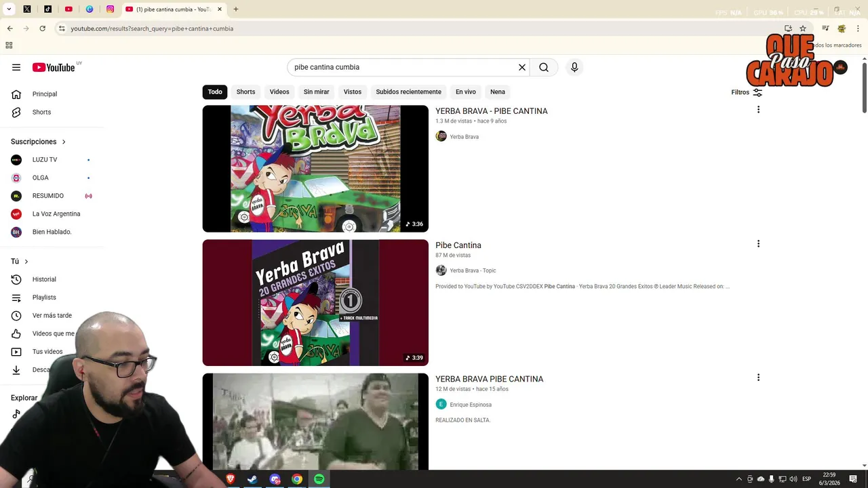Select the En vivo filter chip
The height and width of the screenshot is (488, 868).
(x=465, y=91)
